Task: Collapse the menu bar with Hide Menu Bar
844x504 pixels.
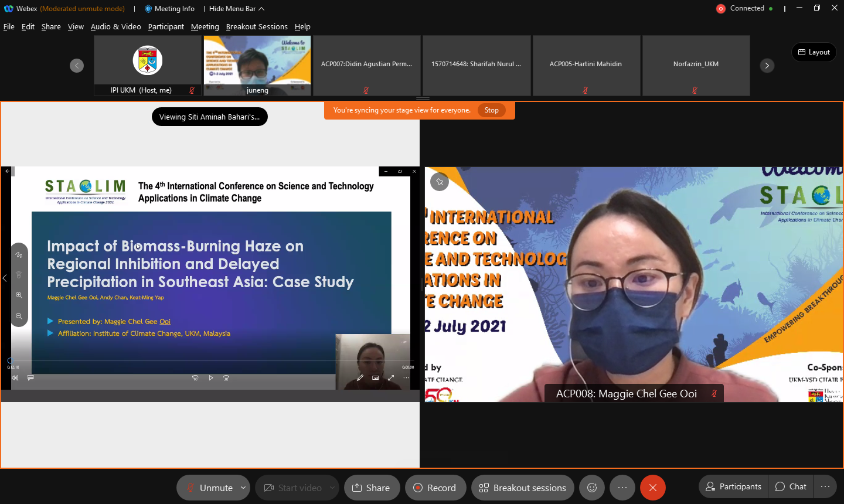Action: click(x=236, y=9)
